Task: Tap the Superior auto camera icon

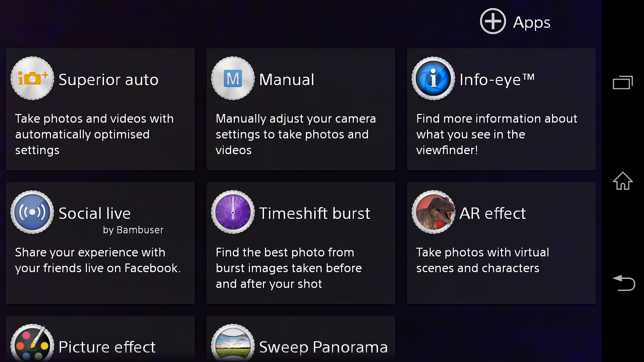Action: (32, 78)
